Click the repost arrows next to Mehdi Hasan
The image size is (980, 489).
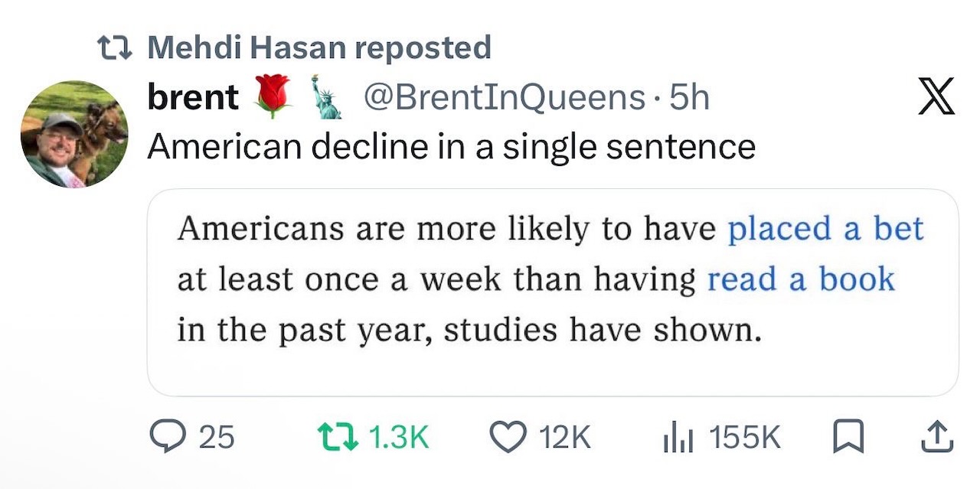tap(113, 48)
